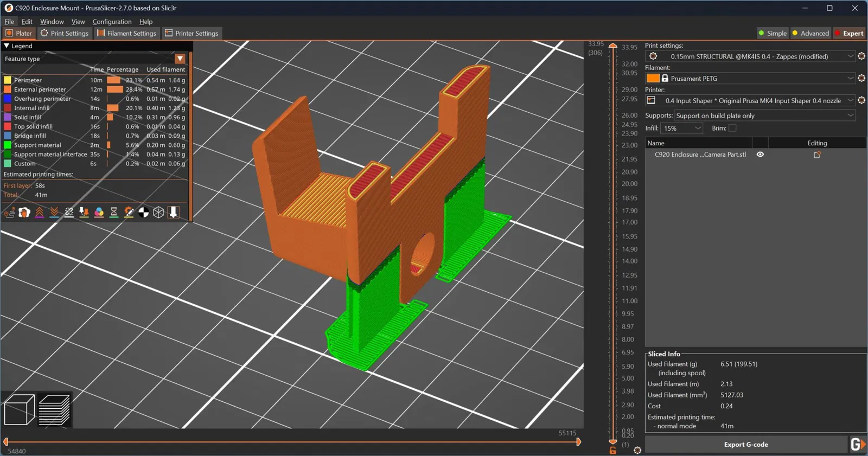868x456 pixels.
Task: Enable the Brim checkbox
Action: (732, 128)
